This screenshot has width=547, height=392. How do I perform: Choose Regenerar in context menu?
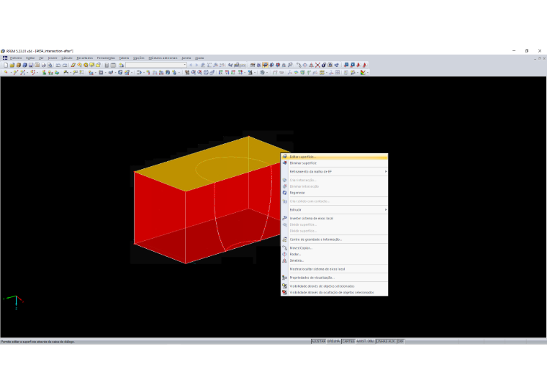coord(335,193)
